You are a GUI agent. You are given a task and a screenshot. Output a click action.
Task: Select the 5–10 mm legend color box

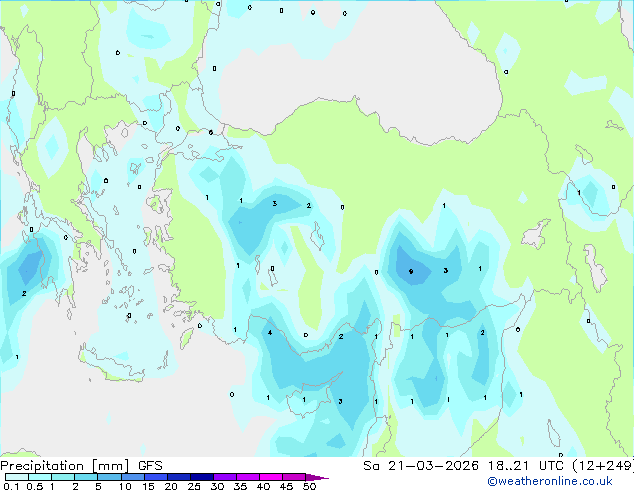click(109, 477)
